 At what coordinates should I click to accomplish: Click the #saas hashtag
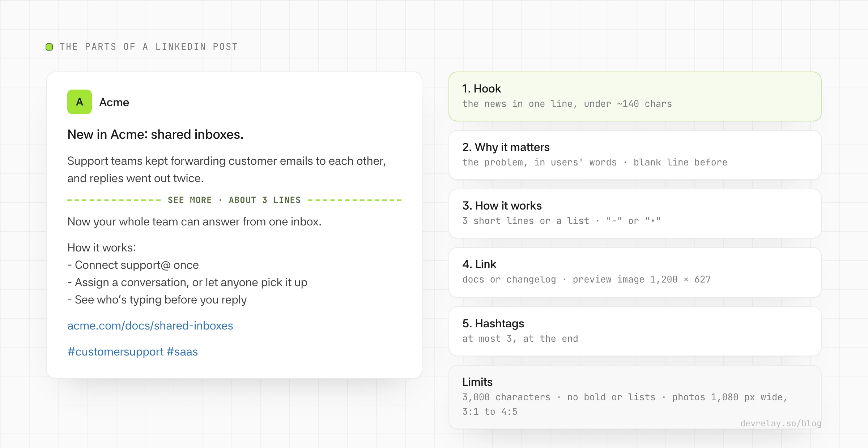[x=182, y=352]
